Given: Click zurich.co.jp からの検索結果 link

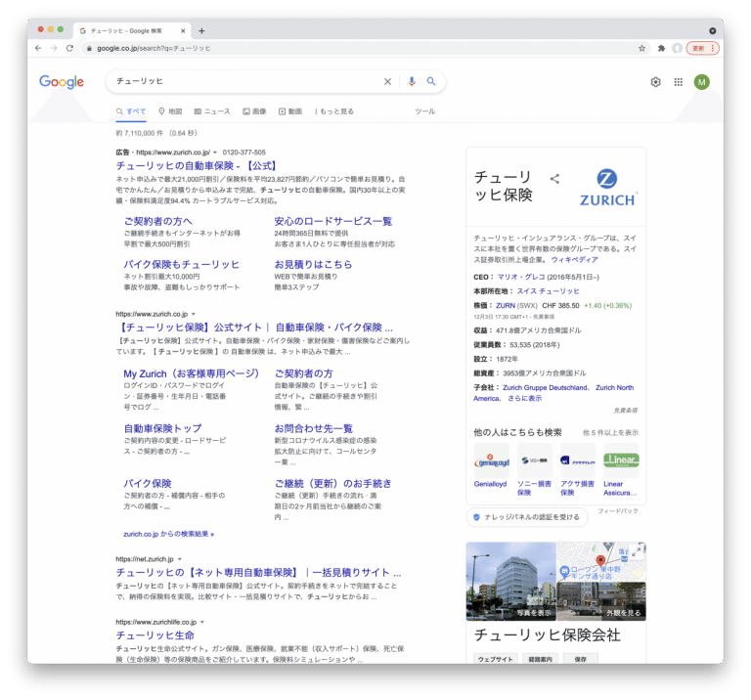Looking at the screenshot, I should [x=168, y=534].
